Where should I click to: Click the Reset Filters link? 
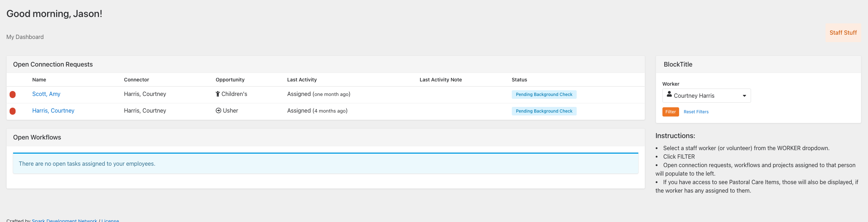[x=696, y=112]
